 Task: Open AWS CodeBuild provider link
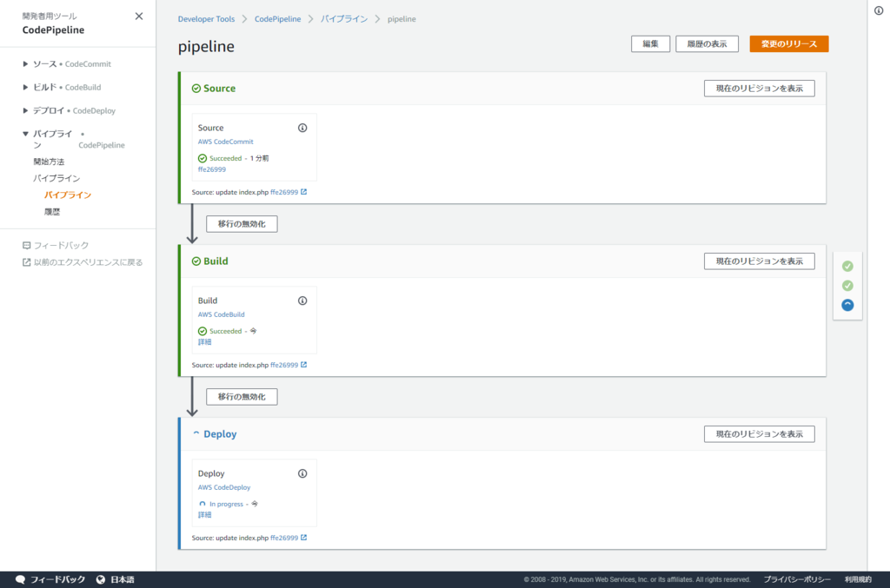click(222, 314)
